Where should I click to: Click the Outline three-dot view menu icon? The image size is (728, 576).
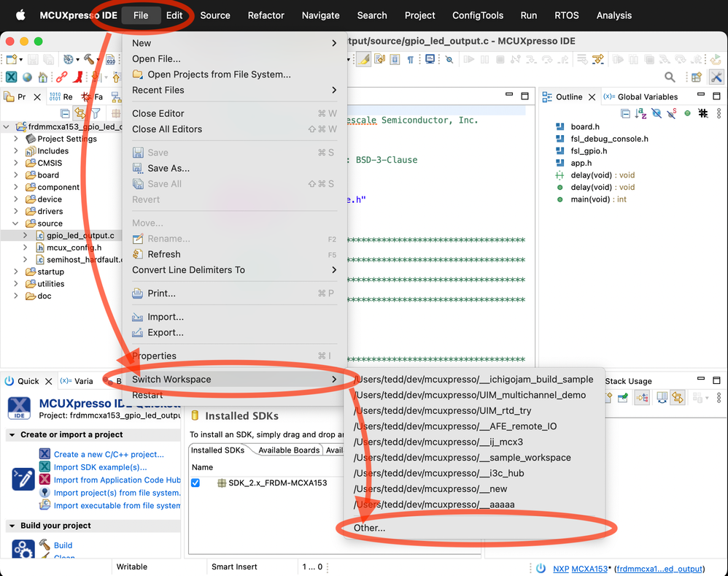point(719,113)
